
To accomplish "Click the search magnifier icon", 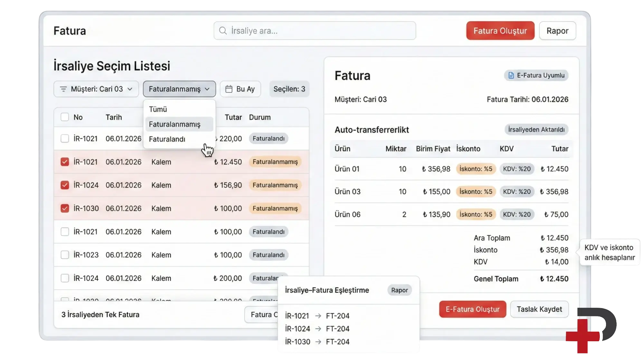I will click(x=223, y=31).
